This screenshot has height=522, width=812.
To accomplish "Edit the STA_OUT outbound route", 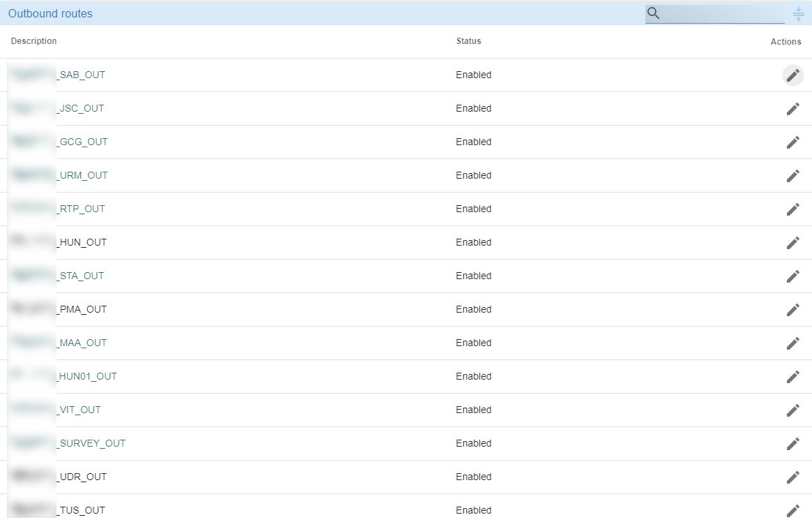I will 793,276.
